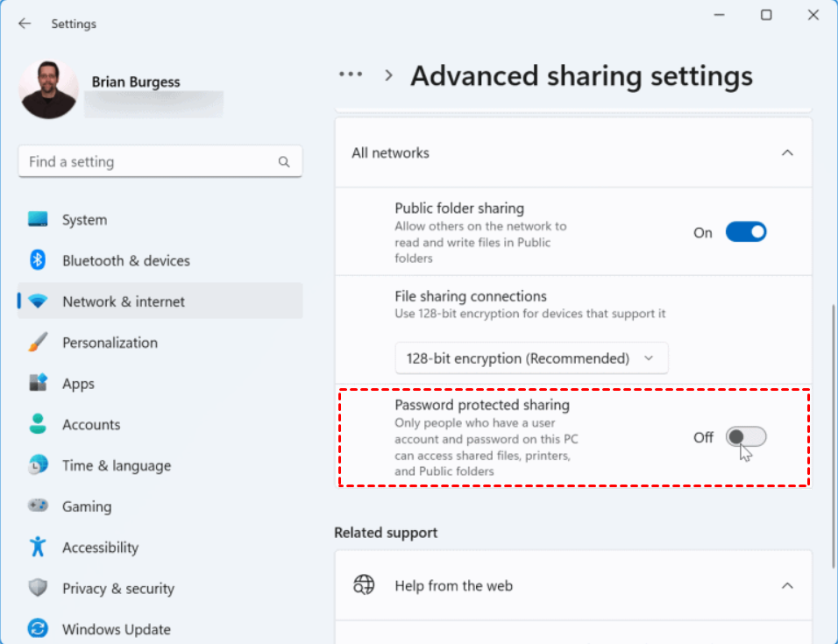
Task: Open Network & internet settings page
Action: [124, 301]
